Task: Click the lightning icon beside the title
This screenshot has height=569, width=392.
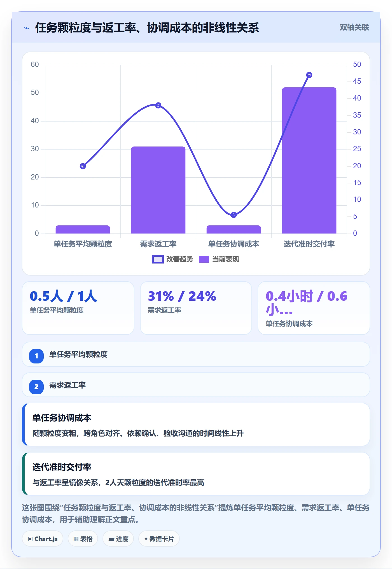Action: click(x=27, y=28)
